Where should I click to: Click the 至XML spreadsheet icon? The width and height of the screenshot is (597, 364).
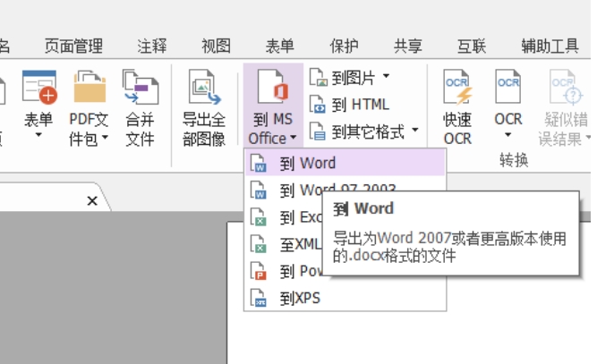pos(258,244)
